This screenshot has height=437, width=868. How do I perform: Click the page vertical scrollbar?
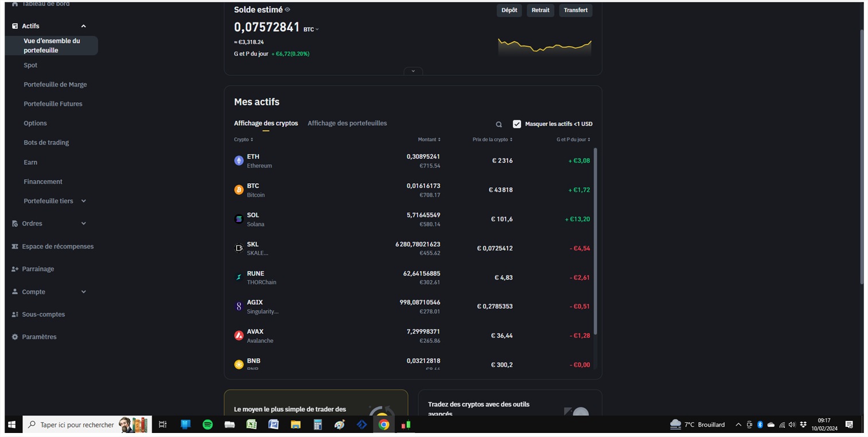[x=861, y=156]
